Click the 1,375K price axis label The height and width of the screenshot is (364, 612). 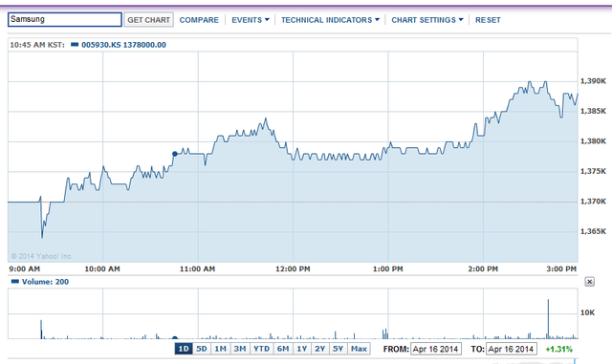[x=593, y=171]
